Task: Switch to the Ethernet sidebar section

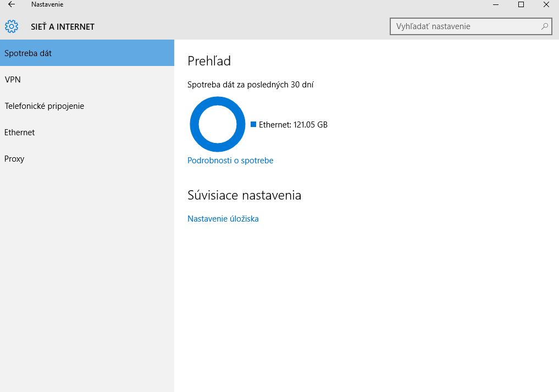Action: [x=20, y=132]
